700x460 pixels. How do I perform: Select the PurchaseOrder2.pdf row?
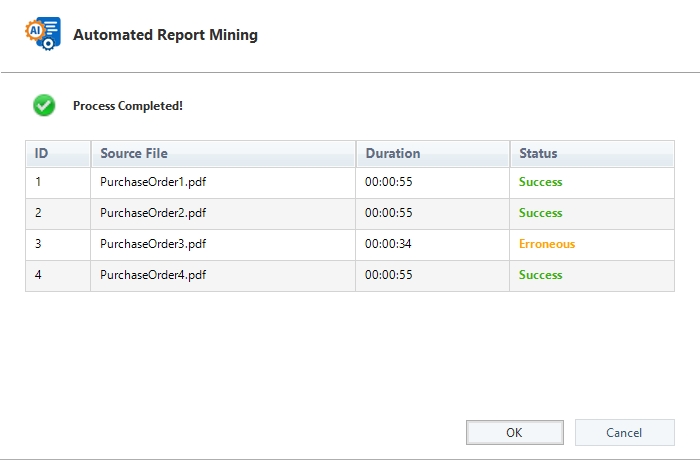(x=153, y=214)
